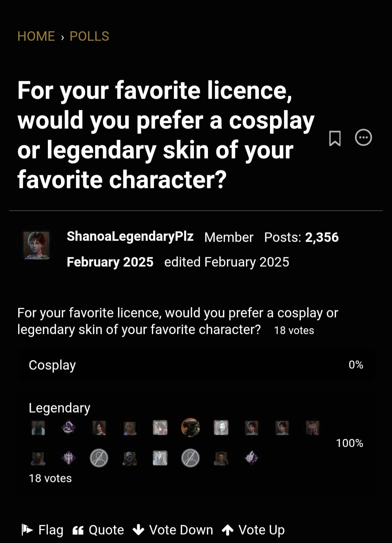Open the ShanoaLegendaryPlz username link
392x543 pixels.
[130, 237]
